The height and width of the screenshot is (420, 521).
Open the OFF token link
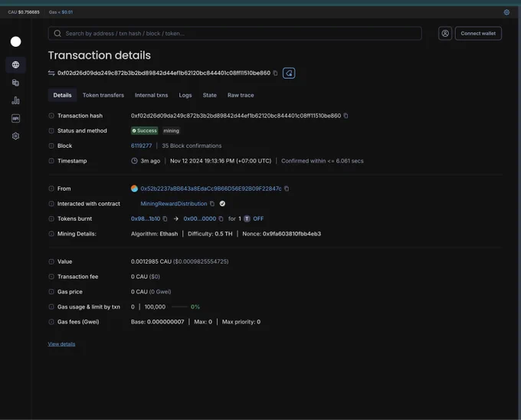pos(258,218)
